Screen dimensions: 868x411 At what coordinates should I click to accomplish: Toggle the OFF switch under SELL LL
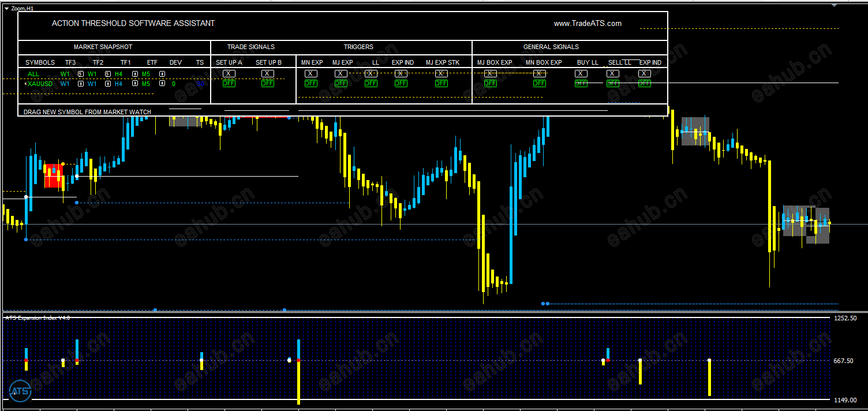613,83
